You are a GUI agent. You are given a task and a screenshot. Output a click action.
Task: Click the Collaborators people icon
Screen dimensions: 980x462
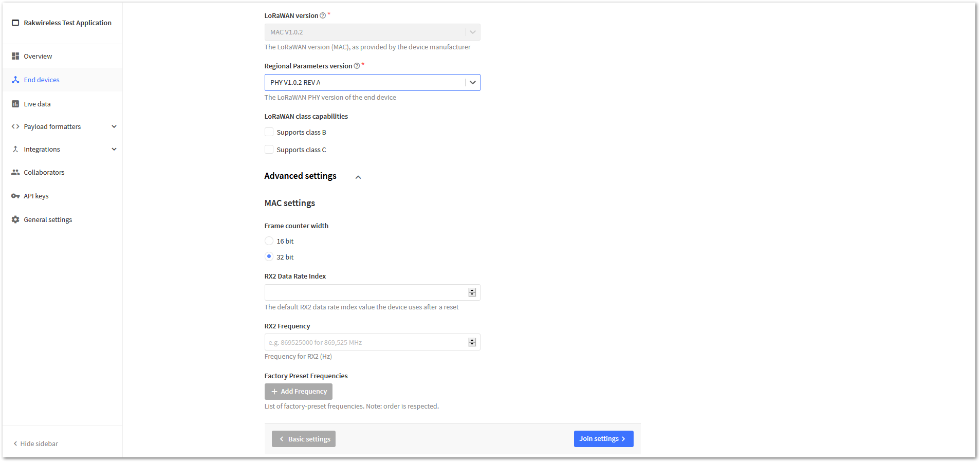point(15,172)
